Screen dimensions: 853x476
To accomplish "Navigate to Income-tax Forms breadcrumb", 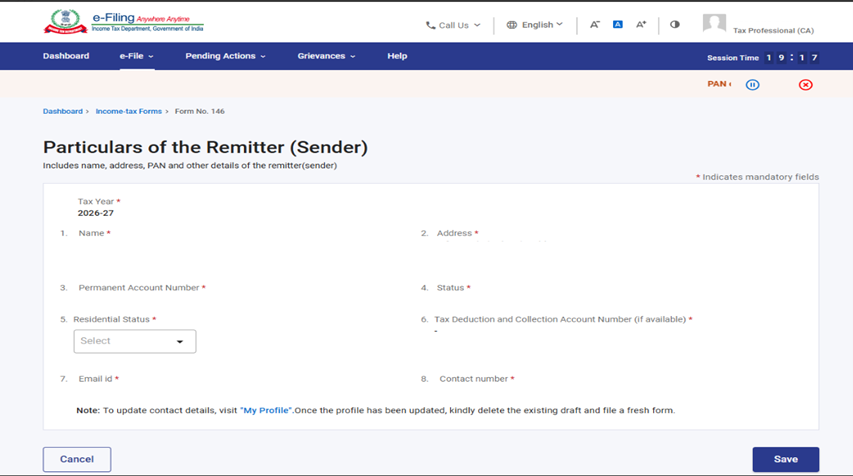I will (x=129, y=111).
